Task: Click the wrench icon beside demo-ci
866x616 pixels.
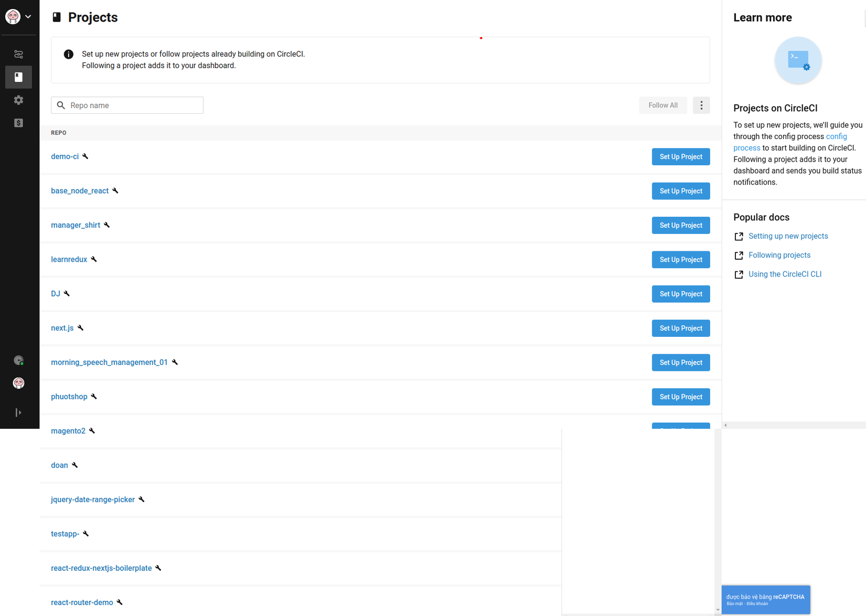Action: tap(86, 156)
